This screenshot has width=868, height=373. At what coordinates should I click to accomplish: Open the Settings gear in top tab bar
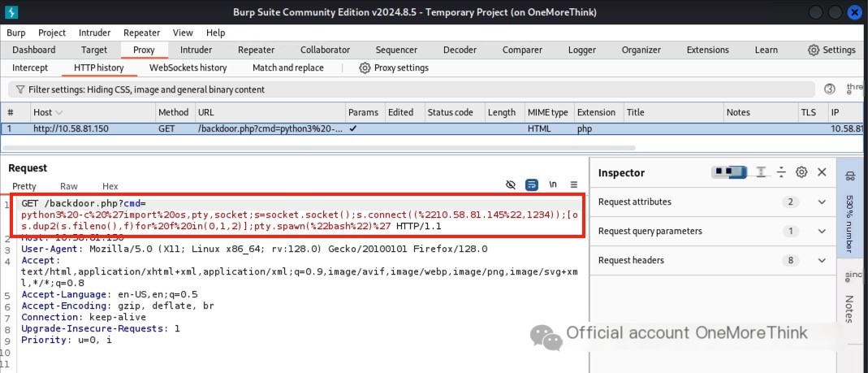(x=831, y=50)
